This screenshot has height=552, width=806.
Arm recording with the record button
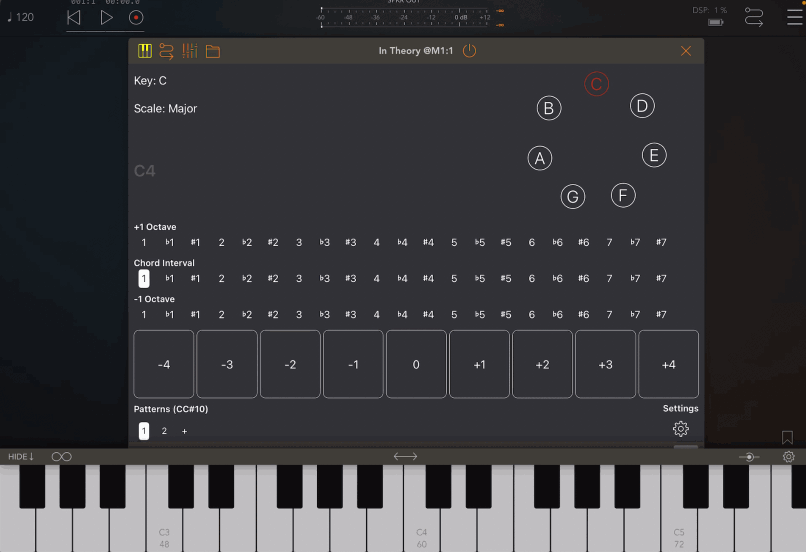136,17
